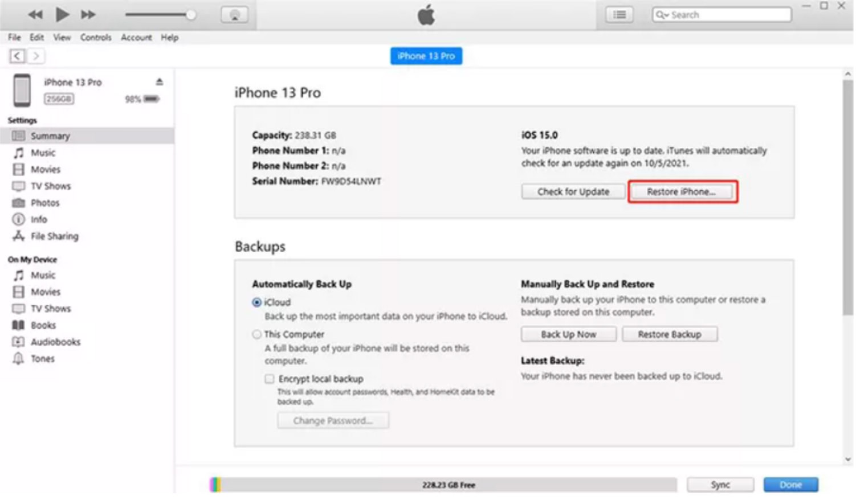Enable Encrypt local backup checkbox
The height and width of the screenshot is (504, 856).
point(270,379)
